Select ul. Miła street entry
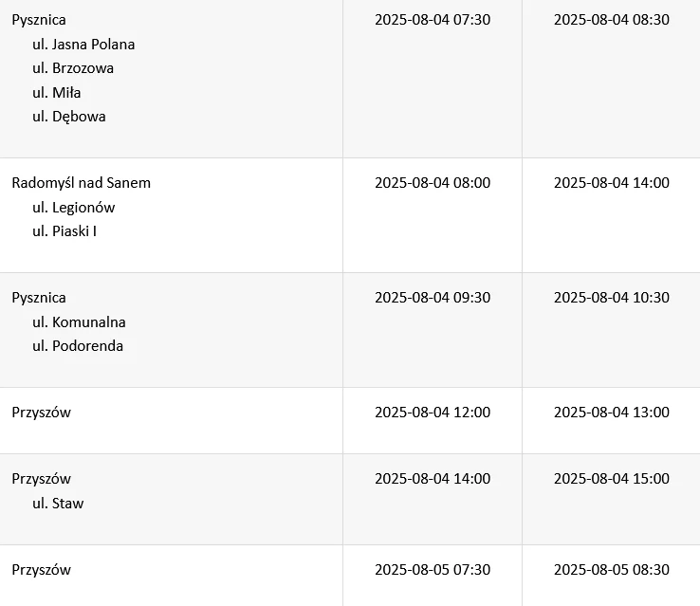This screenshot has height=606, width=700. [x=56, y=92]
